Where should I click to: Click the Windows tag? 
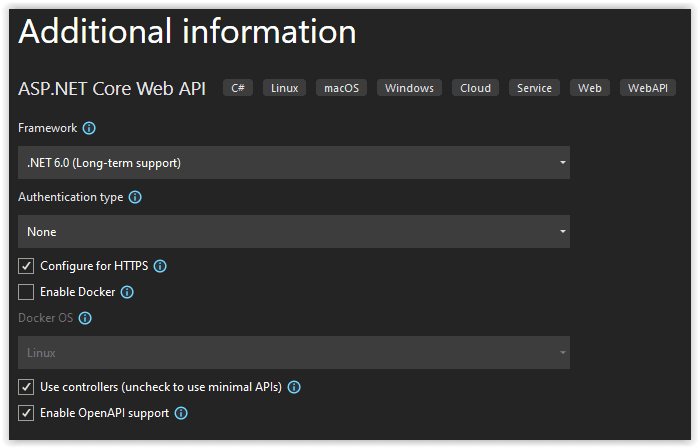pyautogui.click(x=409, y=88)
